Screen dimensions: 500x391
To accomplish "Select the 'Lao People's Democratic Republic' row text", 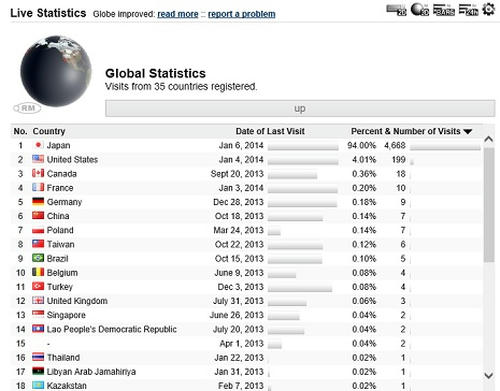I will point(112,329).
